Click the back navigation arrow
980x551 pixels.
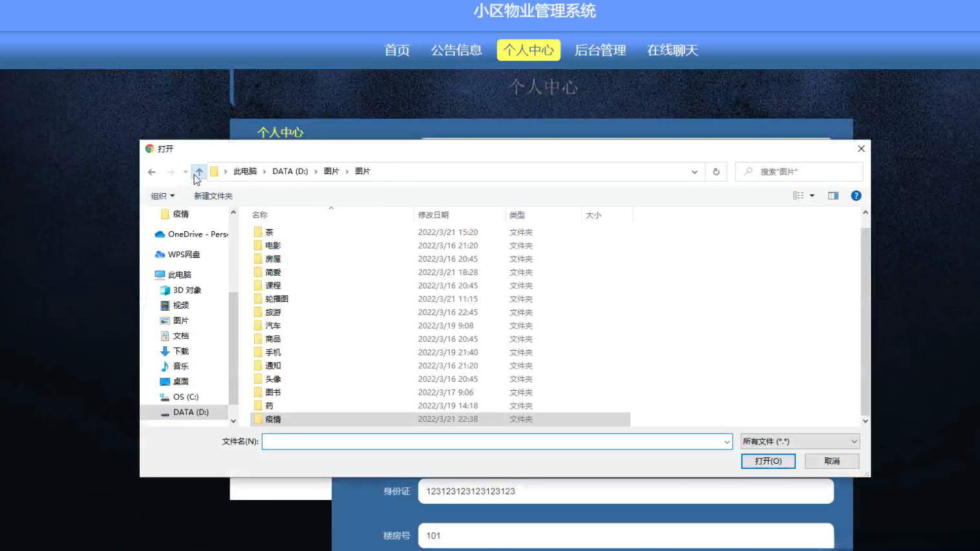tap(151, 171)
